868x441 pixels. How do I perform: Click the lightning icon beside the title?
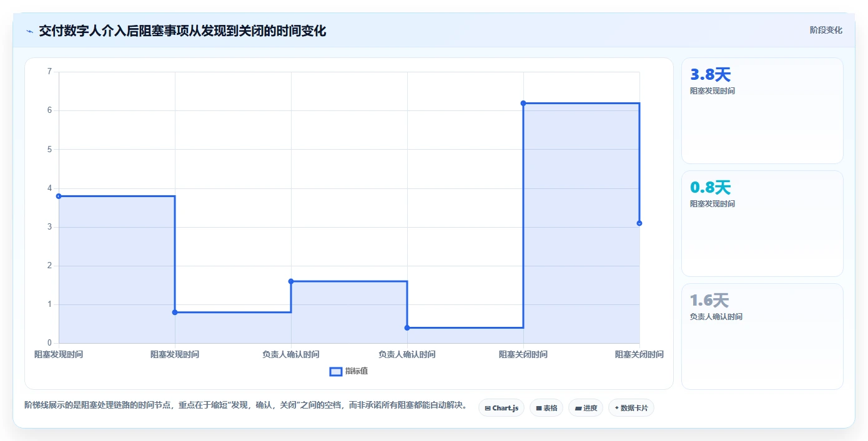pyautogui.click(x=29, y=31)
